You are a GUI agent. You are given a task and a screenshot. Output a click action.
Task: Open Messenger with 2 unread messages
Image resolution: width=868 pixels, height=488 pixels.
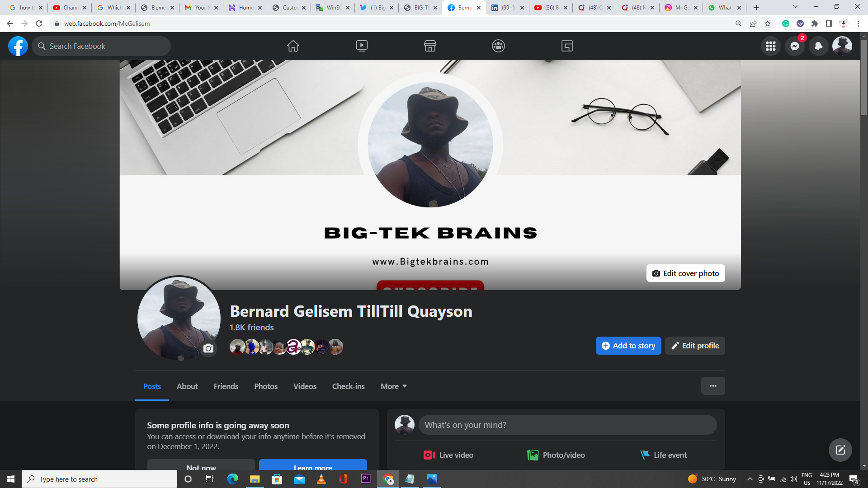pos(794,46)
